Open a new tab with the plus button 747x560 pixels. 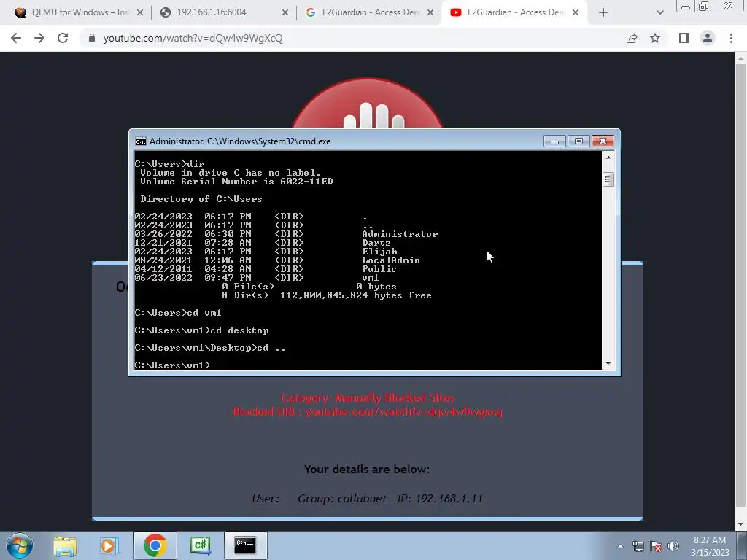click(x=603, y=13)
